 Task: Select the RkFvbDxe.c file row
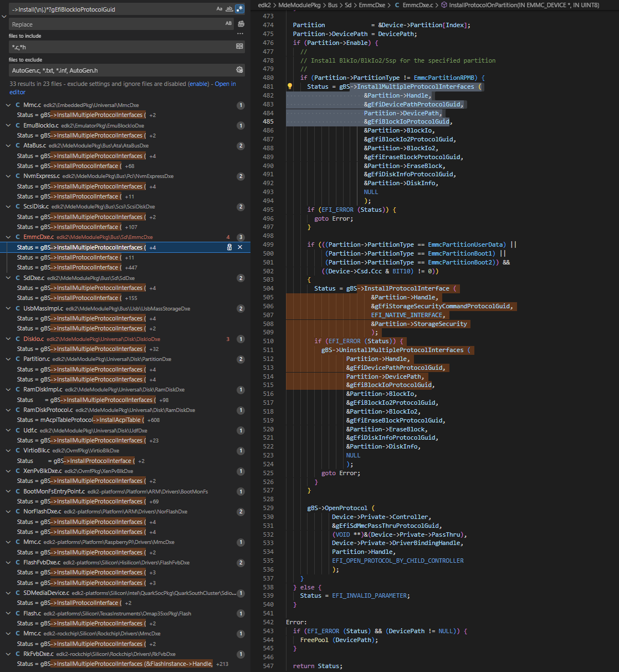125,654
